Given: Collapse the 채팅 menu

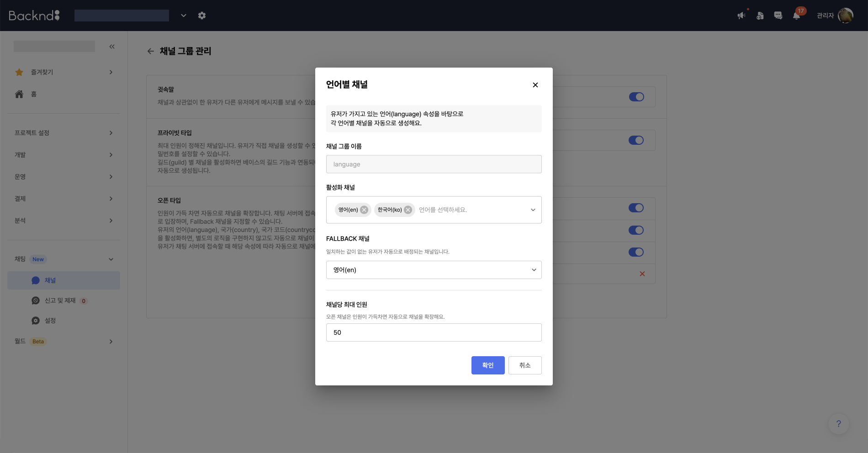Looking at the screenshot, I should tap(111, 259).
